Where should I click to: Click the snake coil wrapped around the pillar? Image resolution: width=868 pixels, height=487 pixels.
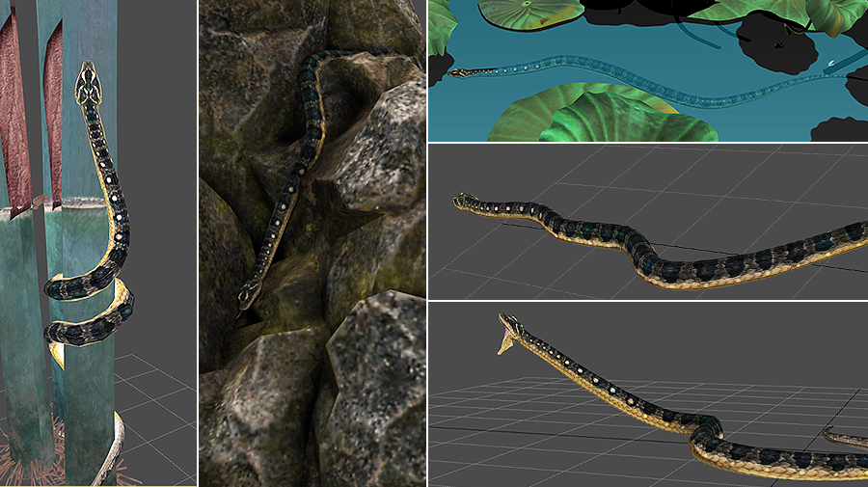(x=89, y=309)
